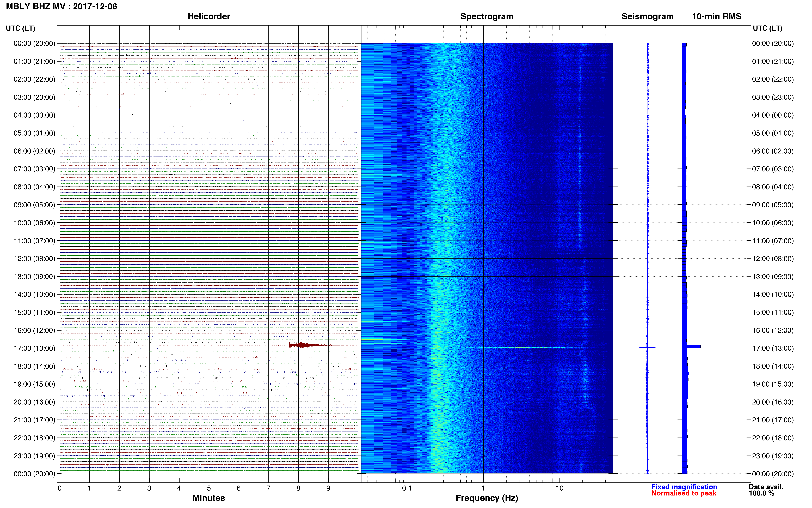
Task: Click the minute tick label '5'
Action: [x=209, y=488]
